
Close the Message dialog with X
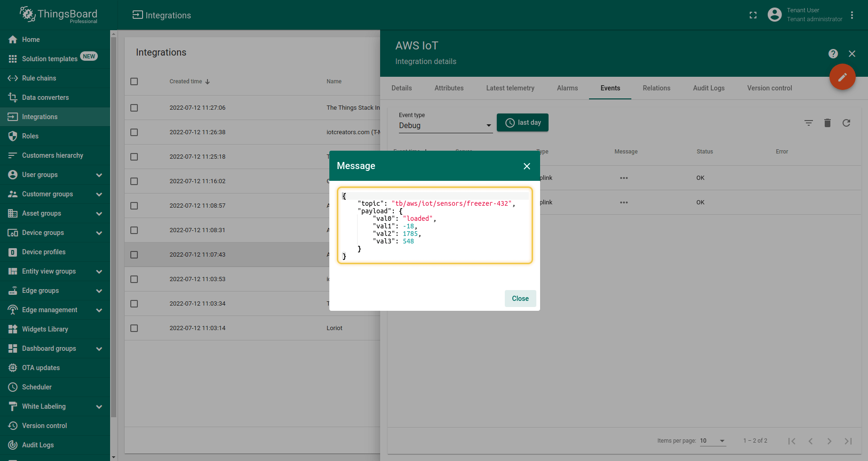526,166
